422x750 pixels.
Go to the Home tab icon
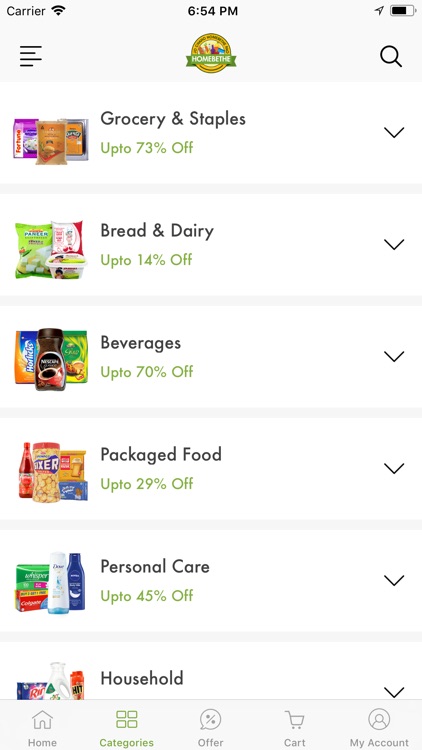pyautogui.click(x=42, y=719)
